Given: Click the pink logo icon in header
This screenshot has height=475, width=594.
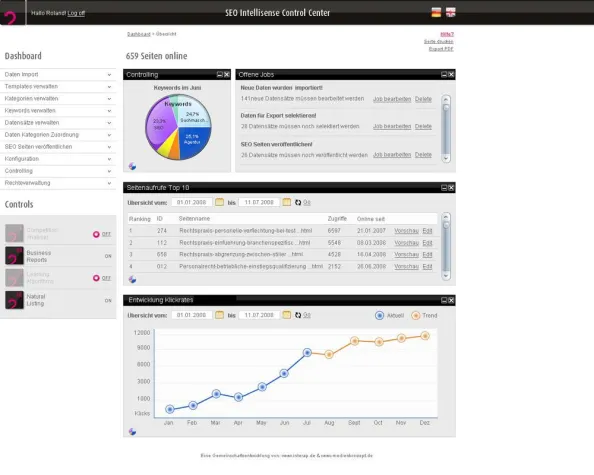Looking at the screenshot, I should pyautogui.click(x=10, y=17).
